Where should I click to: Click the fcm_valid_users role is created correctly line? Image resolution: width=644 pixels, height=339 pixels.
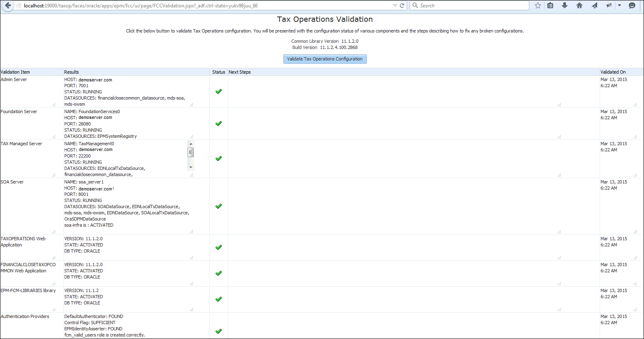[x=105, y=335]
